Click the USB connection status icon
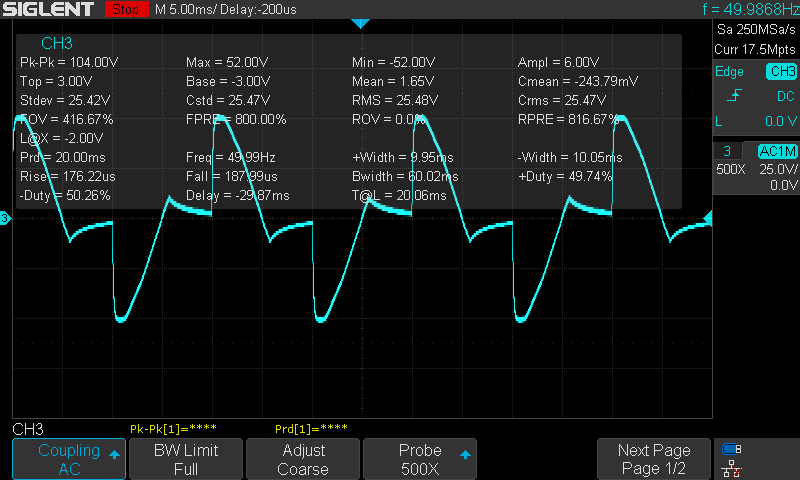The width and height of the screenshot is (800, 480). coord(732,449)
